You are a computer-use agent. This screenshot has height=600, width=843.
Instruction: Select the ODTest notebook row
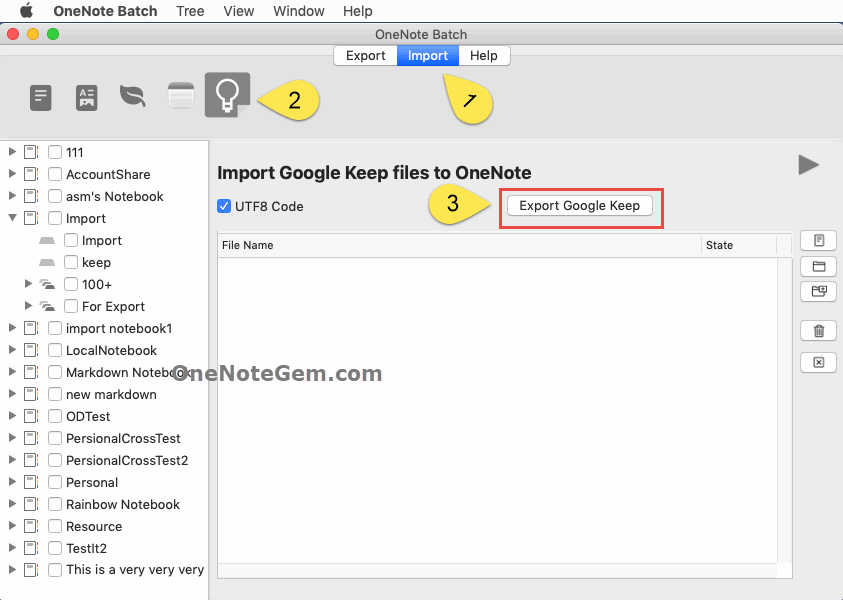click(x=104, y=416)
